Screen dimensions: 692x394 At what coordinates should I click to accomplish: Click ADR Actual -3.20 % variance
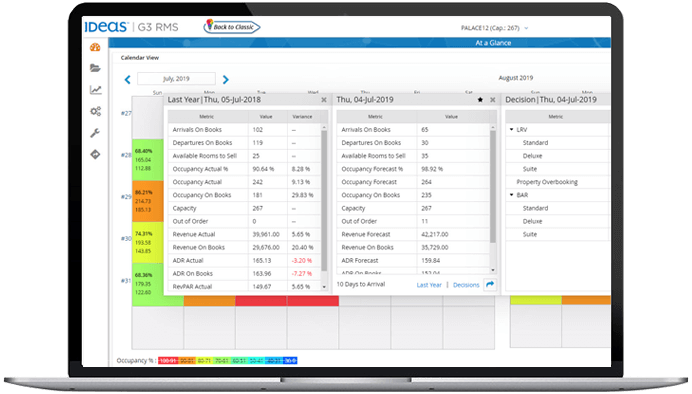tap(302, 260)
